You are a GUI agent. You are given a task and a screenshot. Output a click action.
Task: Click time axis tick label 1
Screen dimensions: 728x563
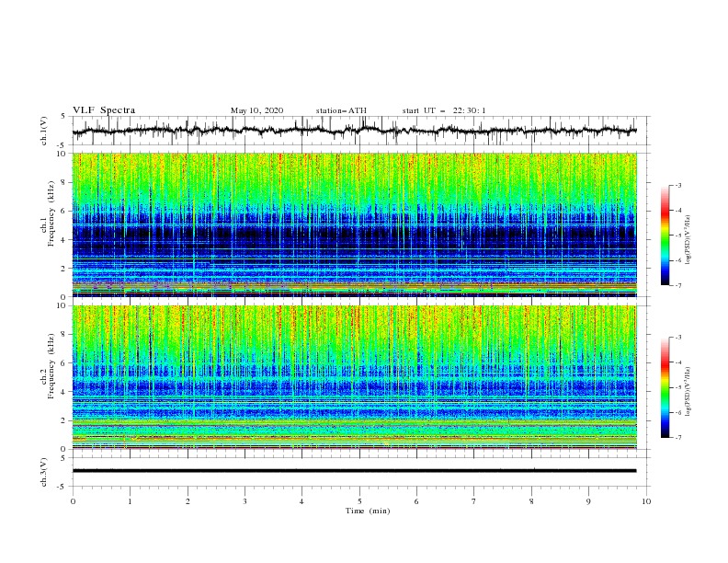click(x=130, y=501)
